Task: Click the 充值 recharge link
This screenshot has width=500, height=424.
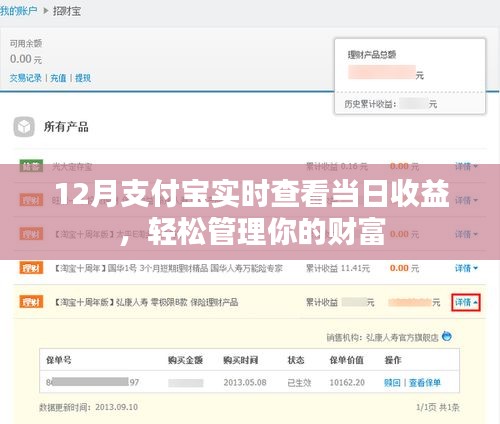Action: [x=58, y=78]
